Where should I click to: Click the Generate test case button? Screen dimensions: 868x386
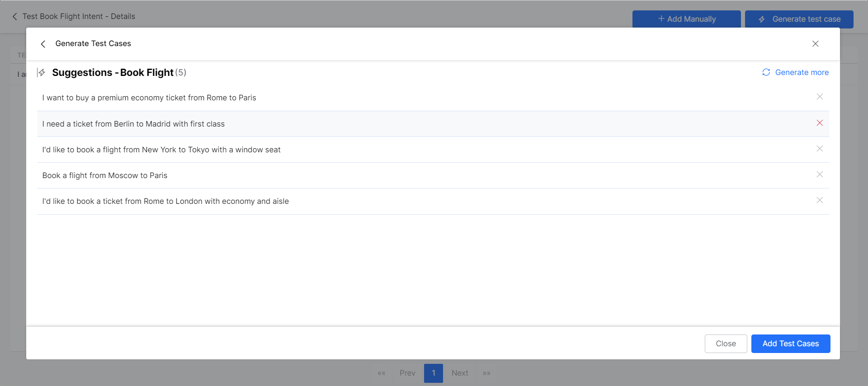point(798,19)
